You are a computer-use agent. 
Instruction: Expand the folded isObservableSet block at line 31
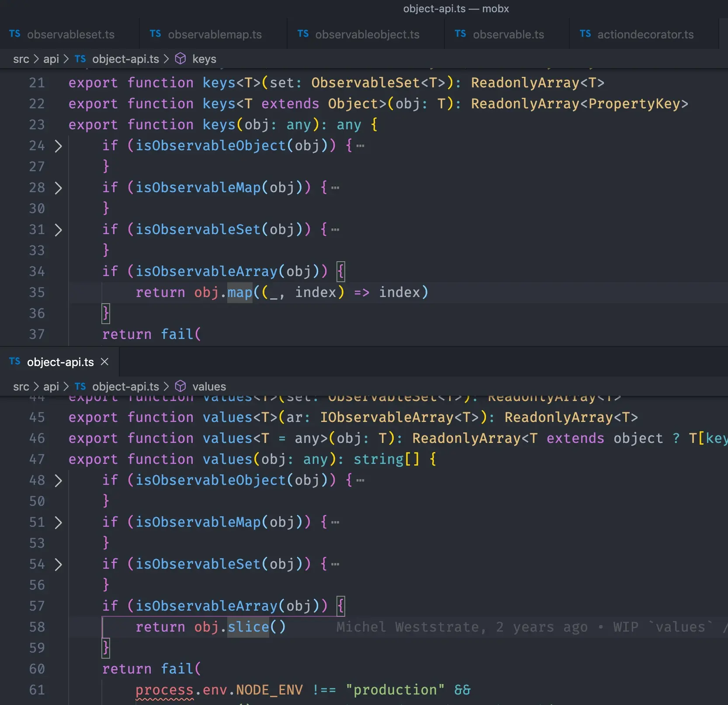coord(59,229)
